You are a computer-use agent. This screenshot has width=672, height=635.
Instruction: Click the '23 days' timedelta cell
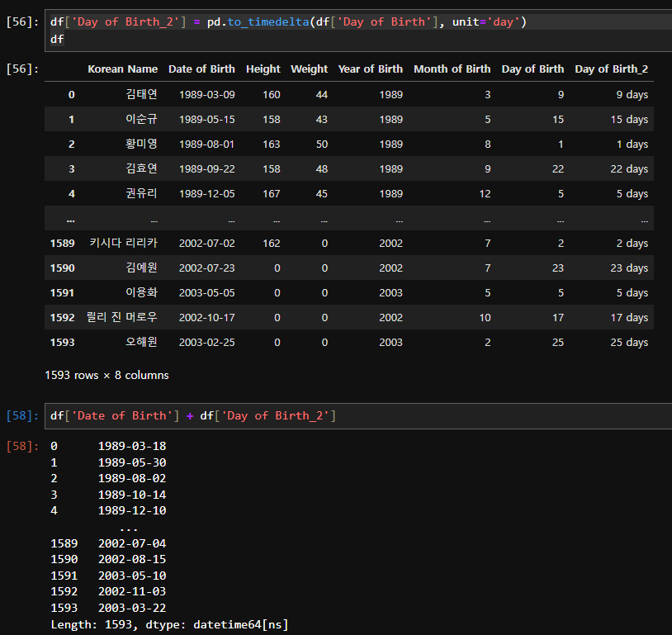coord(629,268)
